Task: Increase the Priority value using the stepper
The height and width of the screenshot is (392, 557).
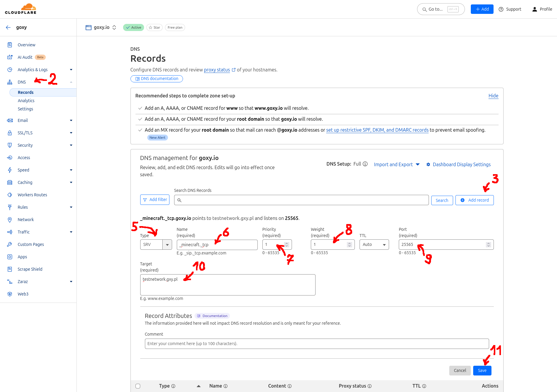Action: [286, 243]
